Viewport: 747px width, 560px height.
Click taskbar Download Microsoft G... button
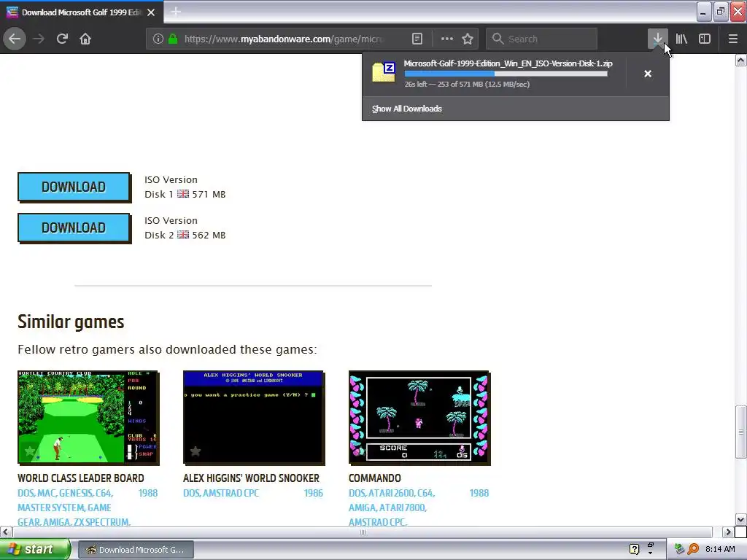136,550
